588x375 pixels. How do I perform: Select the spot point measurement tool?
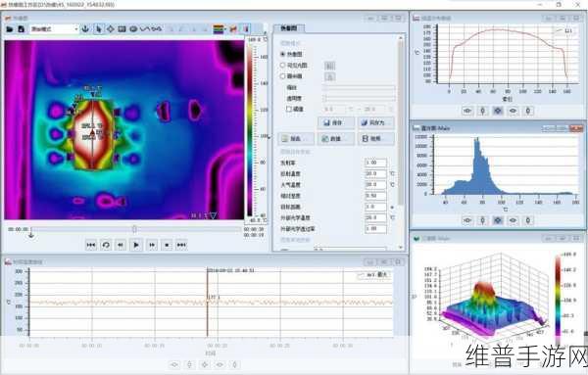[110, 28]
